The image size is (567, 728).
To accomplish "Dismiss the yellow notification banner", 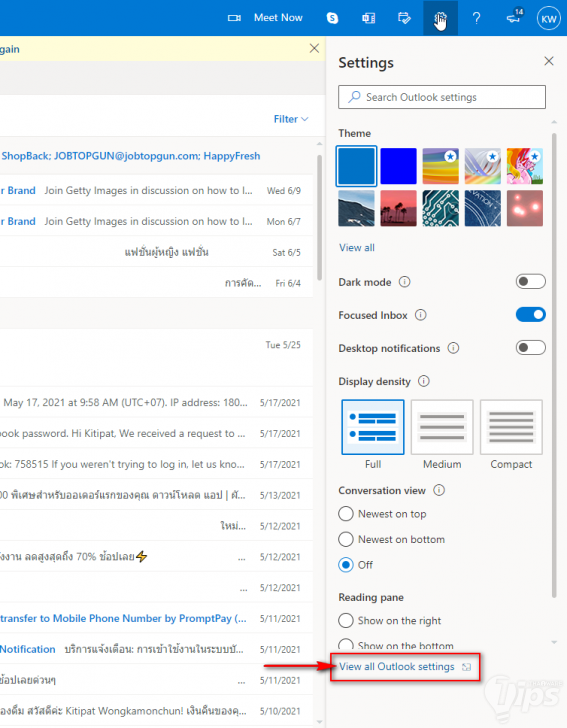I will pyautogui.click(x=314, y=48).
